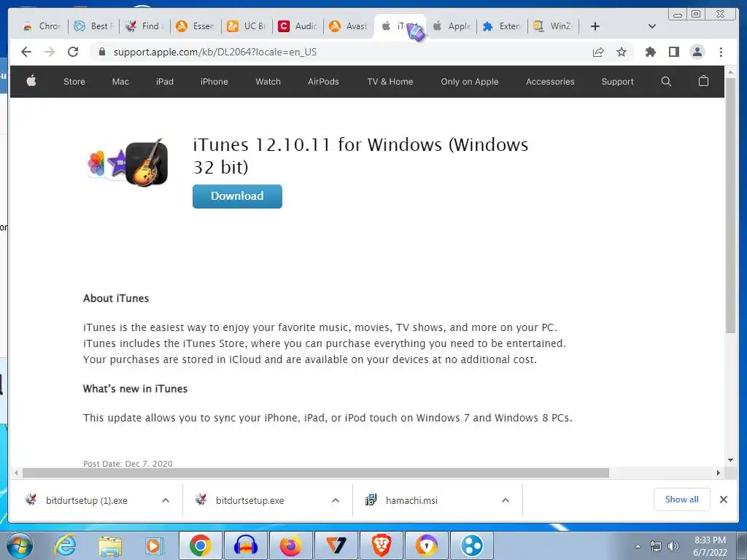The image size is (747, 560).
Task: Open Support in Apple navigation
Action: pos(617,82)
